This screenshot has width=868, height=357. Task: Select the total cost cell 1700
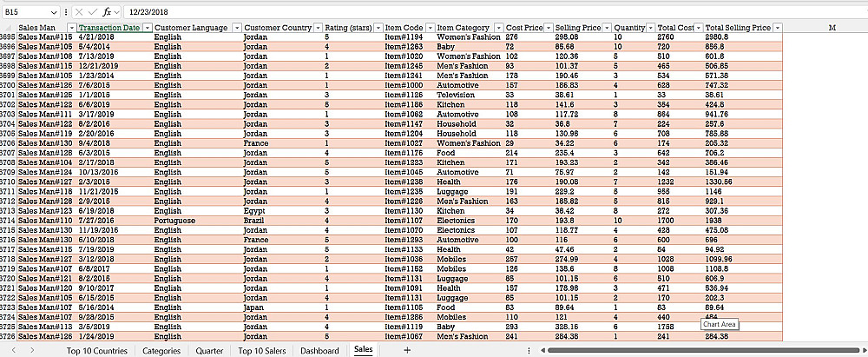680,221
